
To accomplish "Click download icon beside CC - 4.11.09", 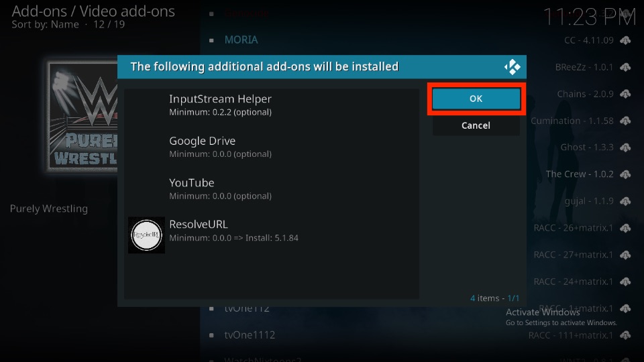I will pyautogui.click(x=625, y=40).
